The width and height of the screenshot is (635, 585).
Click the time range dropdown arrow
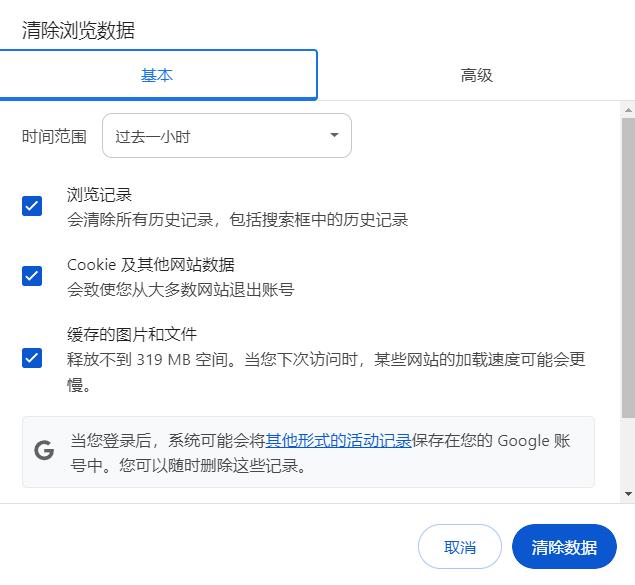[x=334, y=136]
